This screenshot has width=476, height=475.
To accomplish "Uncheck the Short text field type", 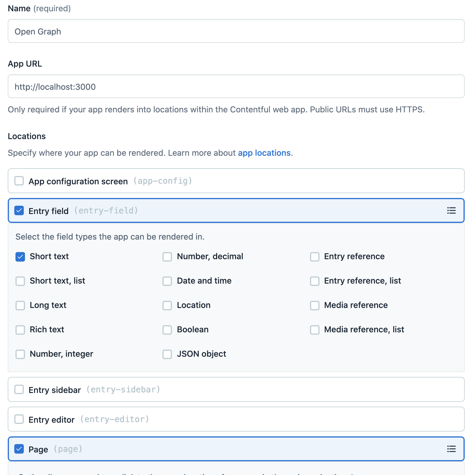I will coord(20,257).
